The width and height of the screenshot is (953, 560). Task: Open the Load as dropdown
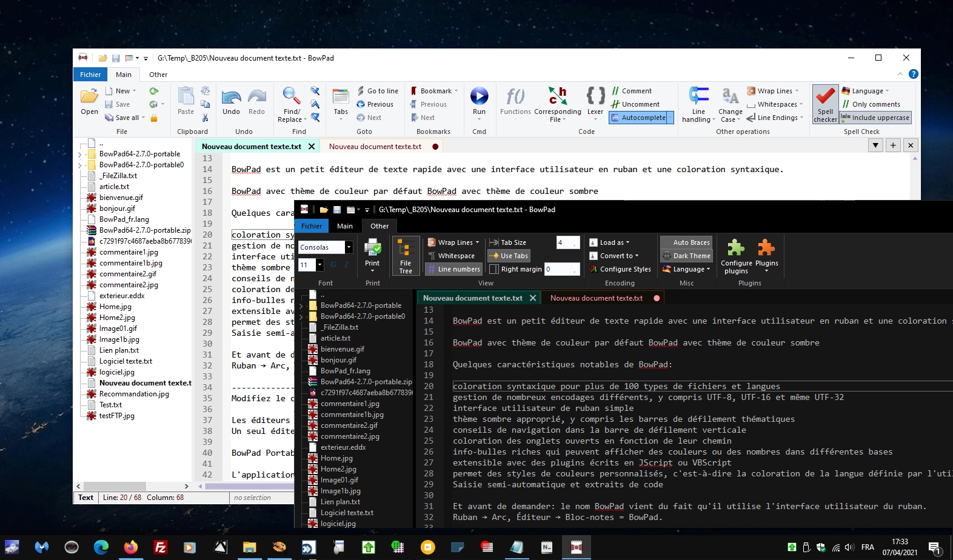point(610,242)
